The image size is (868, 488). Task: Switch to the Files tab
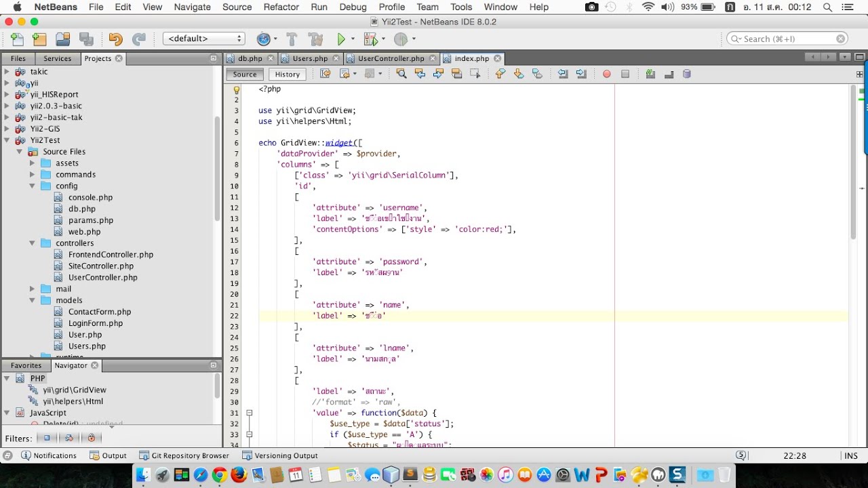18,59
